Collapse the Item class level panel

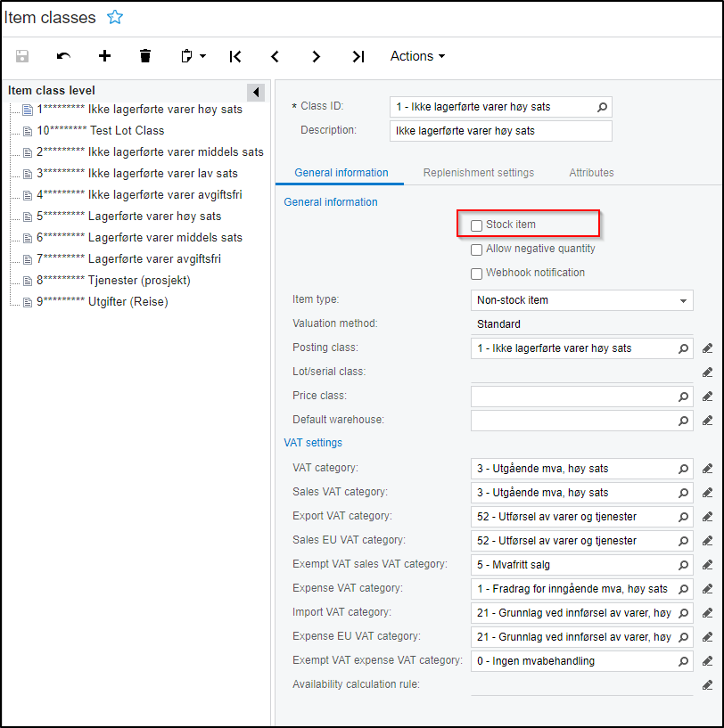(x=256, y=92)
